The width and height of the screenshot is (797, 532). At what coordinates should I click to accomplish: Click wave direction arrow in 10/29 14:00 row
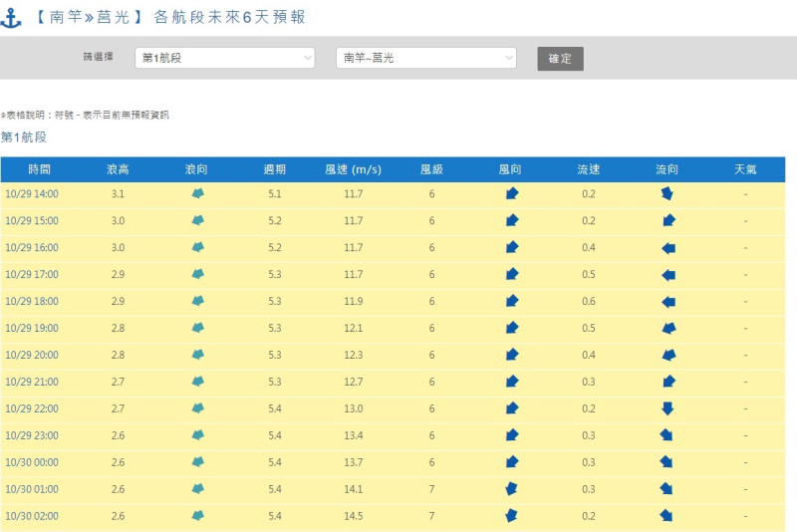click(197, 193)
